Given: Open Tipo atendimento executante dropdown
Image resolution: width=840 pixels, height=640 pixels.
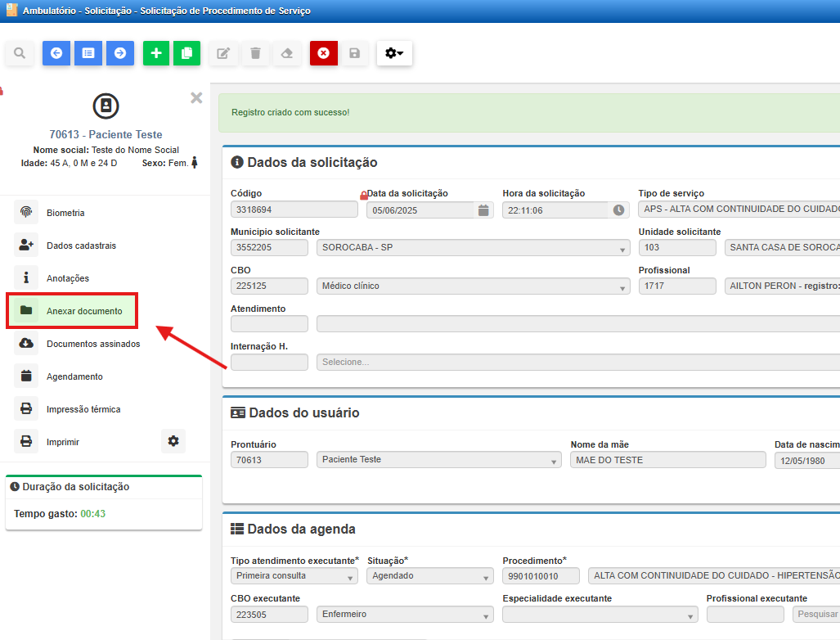Looking at the screenshot, I should tap(352, 577).
